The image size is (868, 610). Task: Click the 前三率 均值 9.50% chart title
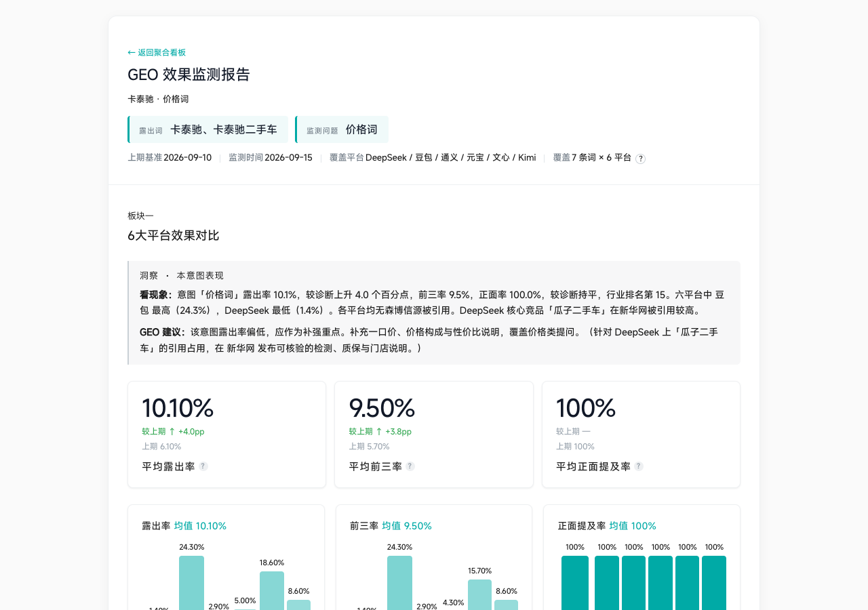click(391, 526)
